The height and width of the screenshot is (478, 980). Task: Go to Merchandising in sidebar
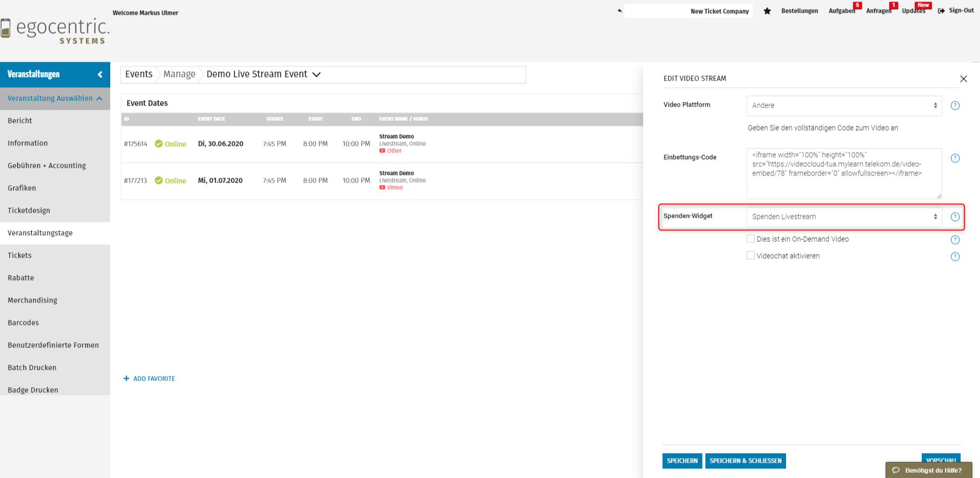[x=33, y=300]
